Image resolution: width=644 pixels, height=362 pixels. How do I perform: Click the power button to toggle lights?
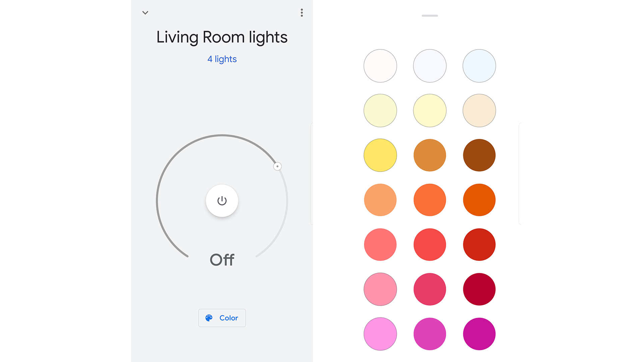[x=222, y=201]
